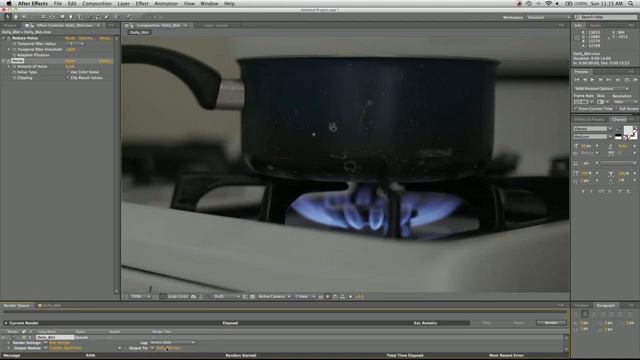Toggle Full Screen checkbox

pyautogui.click(x=616, y=109)
